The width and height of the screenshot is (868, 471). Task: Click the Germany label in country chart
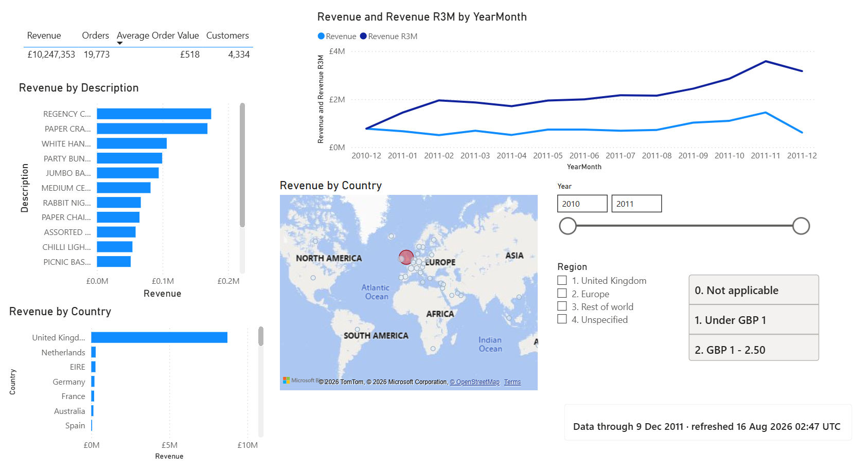69,382
